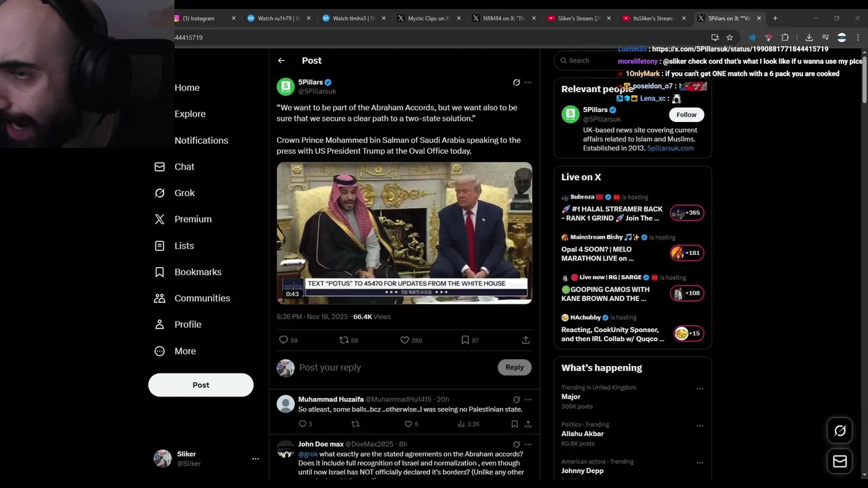Play the Oval Office video thumbnail

(404, 233)
